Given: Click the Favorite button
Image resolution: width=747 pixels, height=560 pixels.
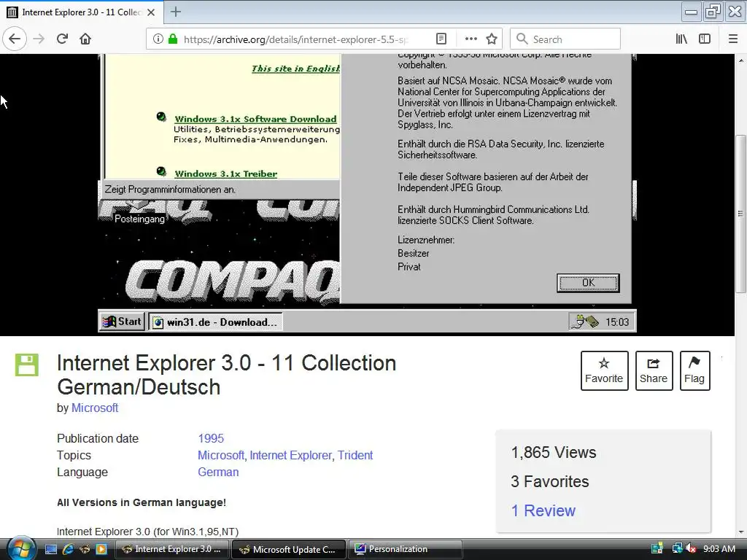Looking at the screenshot, I should point(604,370).
